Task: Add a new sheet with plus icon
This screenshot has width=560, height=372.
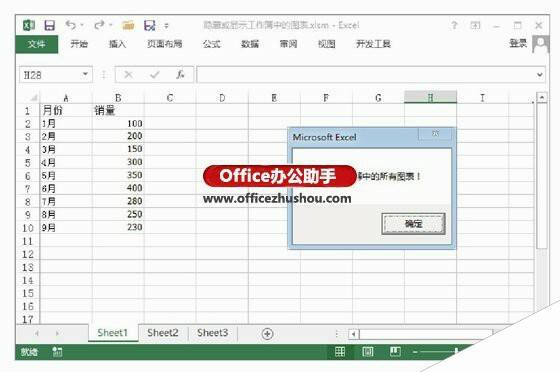Action: [x=268, y=334]
